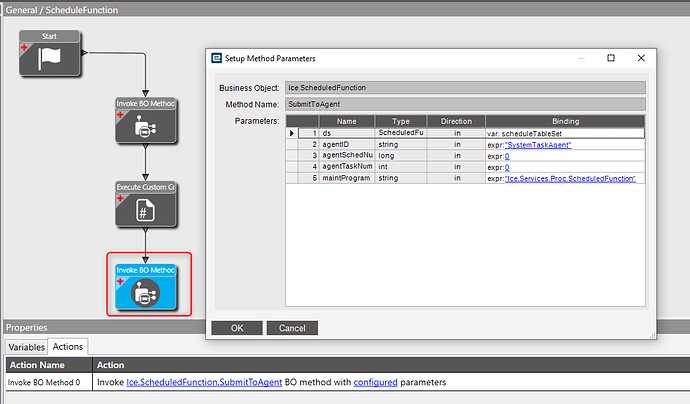Viewport: 690px width, 404px height.
Task: Click the long type cell
Action: (x=401, y=155)
